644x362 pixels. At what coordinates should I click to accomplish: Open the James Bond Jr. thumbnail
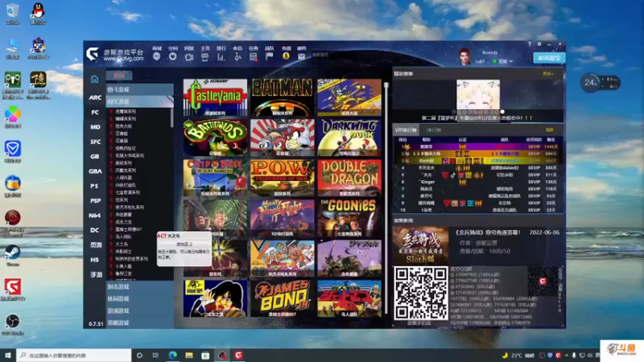283,298
